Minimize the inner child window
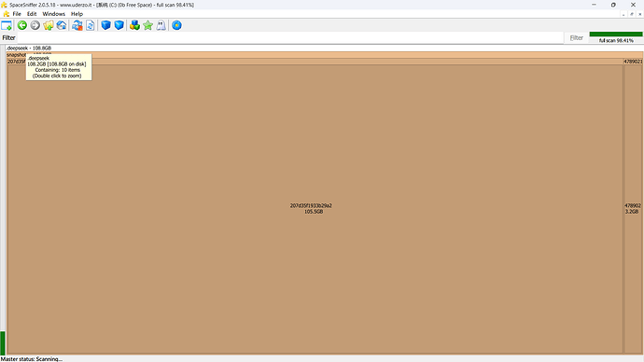Image resolution: width=644 pixels, height=362 pixels. (623, 14)
